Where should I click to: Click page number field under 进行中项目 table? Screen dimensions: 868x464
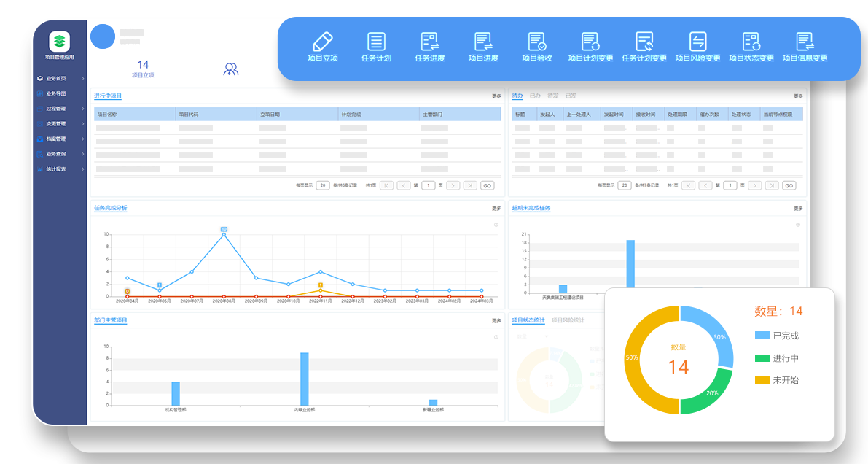point(429,185)
